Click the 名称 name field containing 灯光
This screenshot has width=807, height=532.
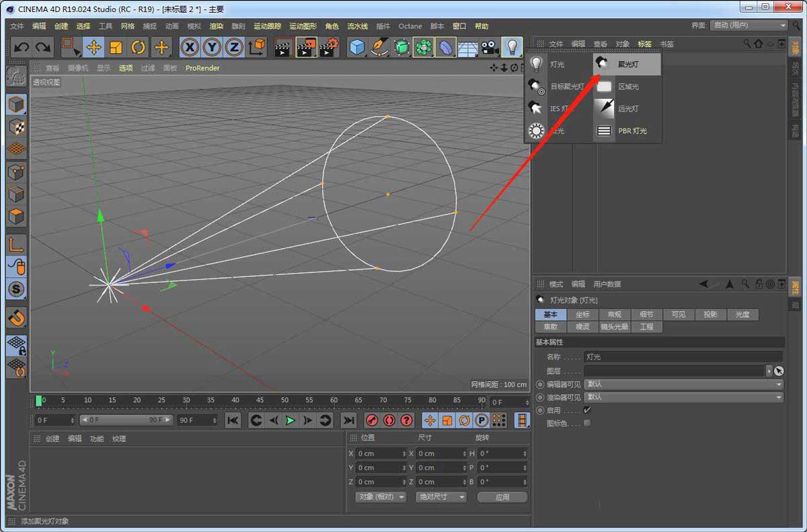click(683, 357)
